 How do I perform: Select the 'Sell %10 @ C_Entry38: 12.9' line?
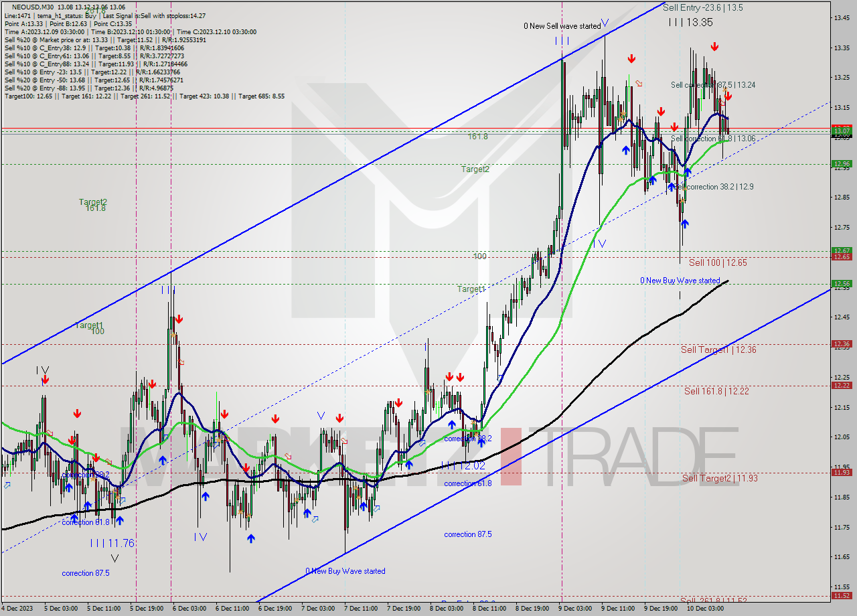point(46,48)
